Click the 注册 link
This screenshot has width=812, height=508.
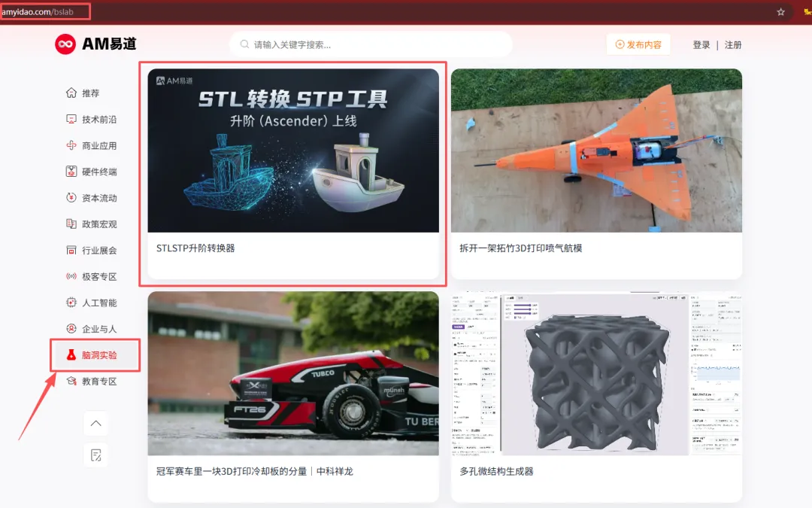[x=733, y=45]
